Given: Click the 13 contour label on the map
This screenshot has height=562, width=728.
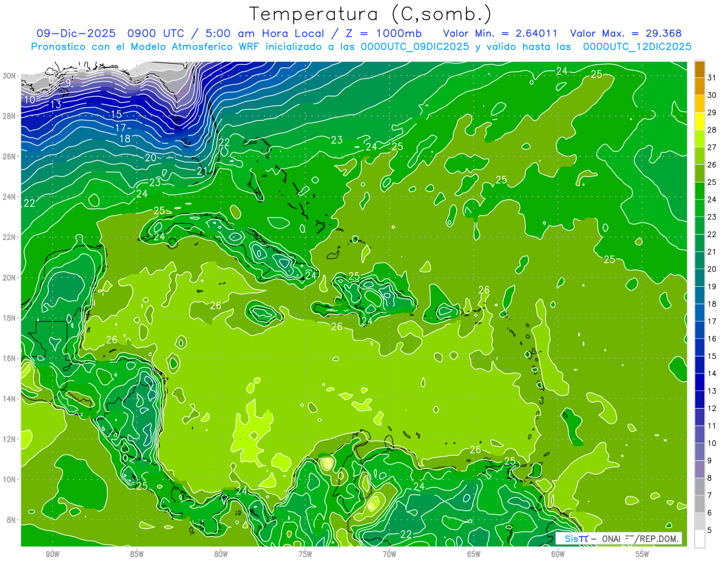Looking at the screenshot, I should 56,105.
